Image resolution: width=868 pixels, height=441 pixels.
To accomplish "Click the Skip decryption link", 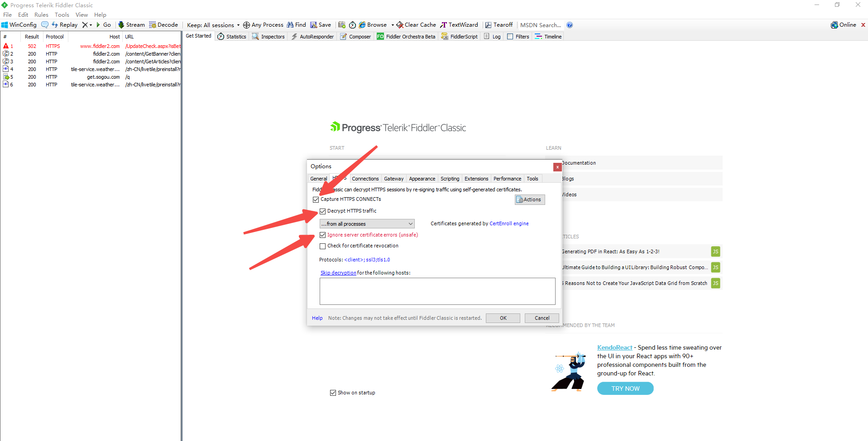I will point(338,273).
